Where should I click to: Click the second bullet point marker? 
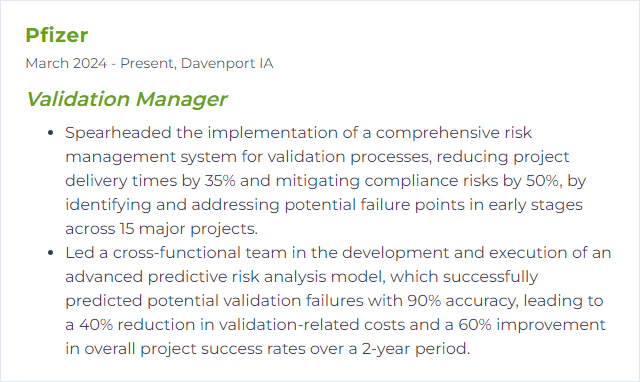point(51,253)
